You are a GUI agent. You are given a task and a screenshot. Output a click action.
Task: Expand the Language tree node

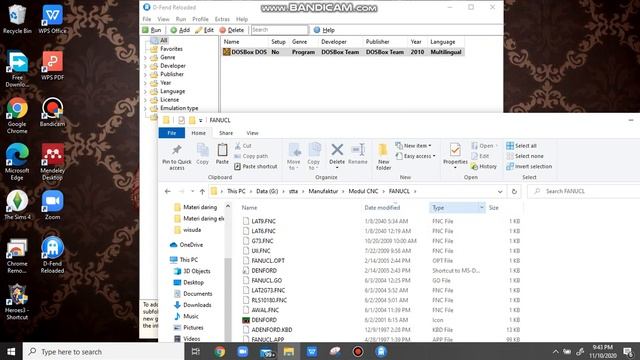(145, 91)
